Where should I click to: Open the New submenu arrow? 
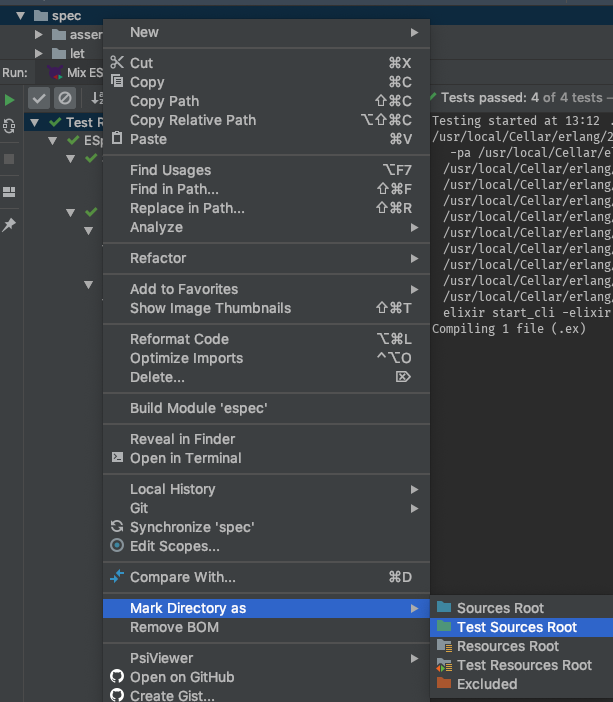point(415,33)
